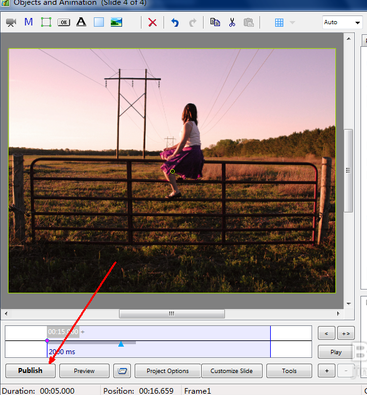
Task: Go to previous slide with < button
Action: [x=326, y=333]
